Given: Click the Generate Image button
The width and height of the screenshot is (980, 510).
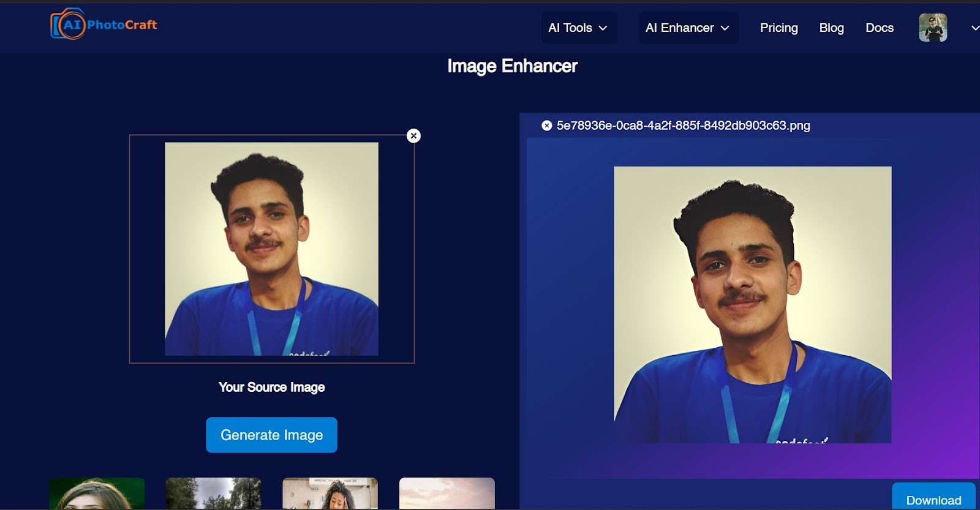Looking at the screenshot, I should [x=271, y=435].
